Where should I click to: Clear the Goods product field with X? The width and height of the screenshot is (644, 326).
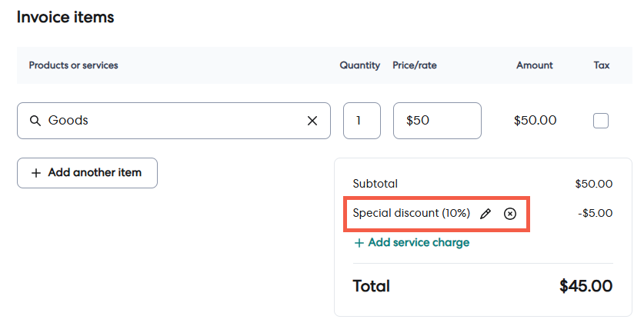312,121
